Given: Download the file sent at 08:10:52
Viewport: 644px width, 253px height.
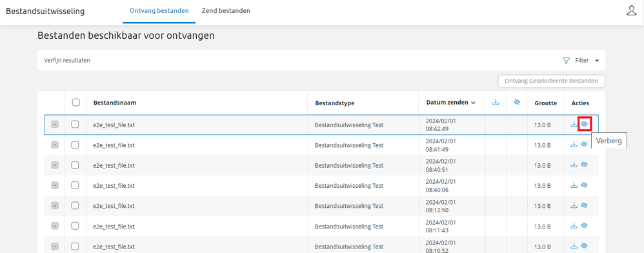Looking at the screenshot, I should [x=574, y=246].
